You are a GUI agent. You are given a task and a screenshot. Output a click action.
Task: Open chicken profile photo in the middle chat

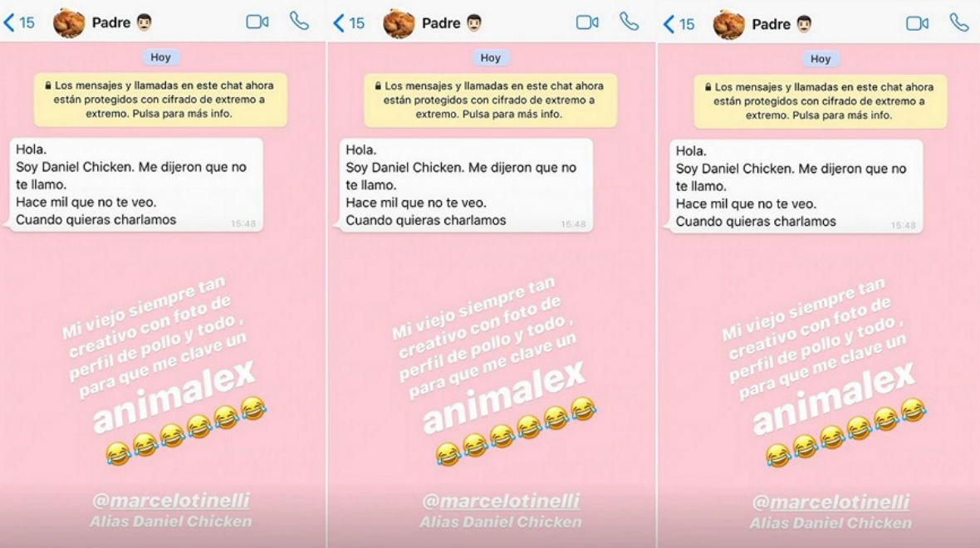pos(399,24)
